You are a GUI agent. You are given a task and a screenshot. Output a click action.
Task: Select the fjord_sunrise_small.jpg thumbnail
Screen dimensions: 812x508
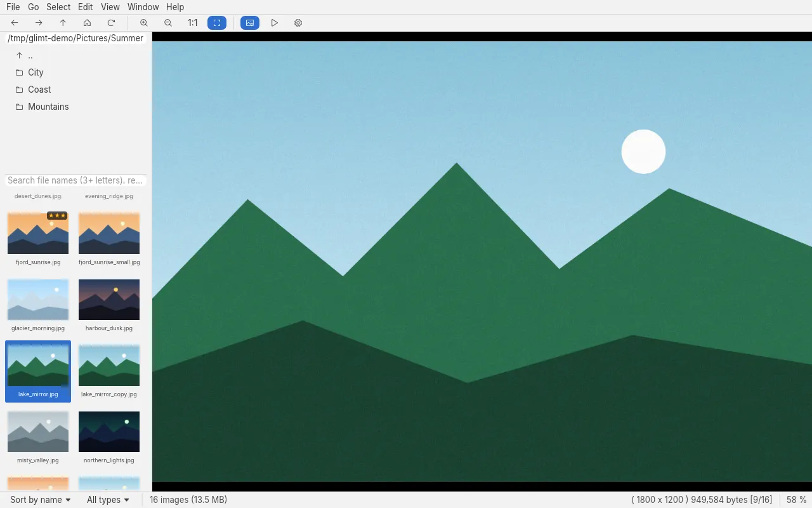(x=109, y=233)
